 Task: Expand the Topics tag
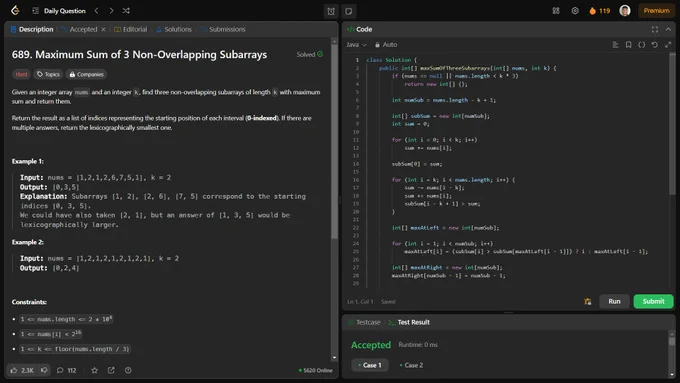[48, 74]
